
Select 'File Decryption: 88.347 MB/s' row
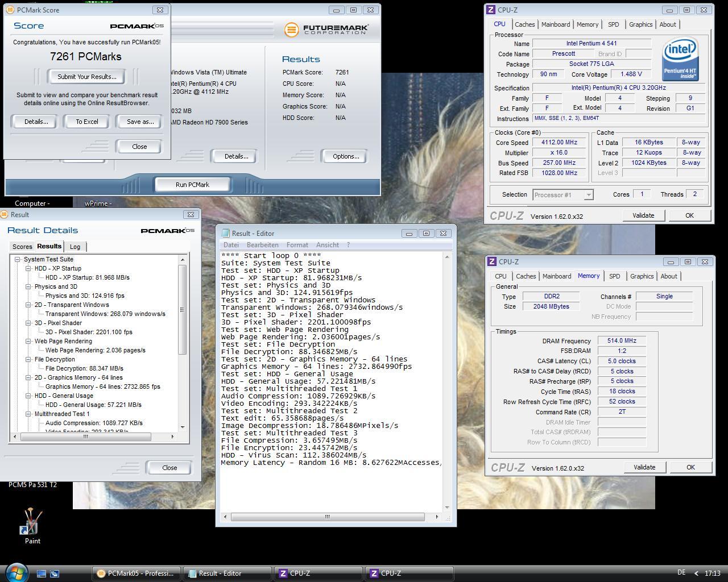(x=84, y=368)
